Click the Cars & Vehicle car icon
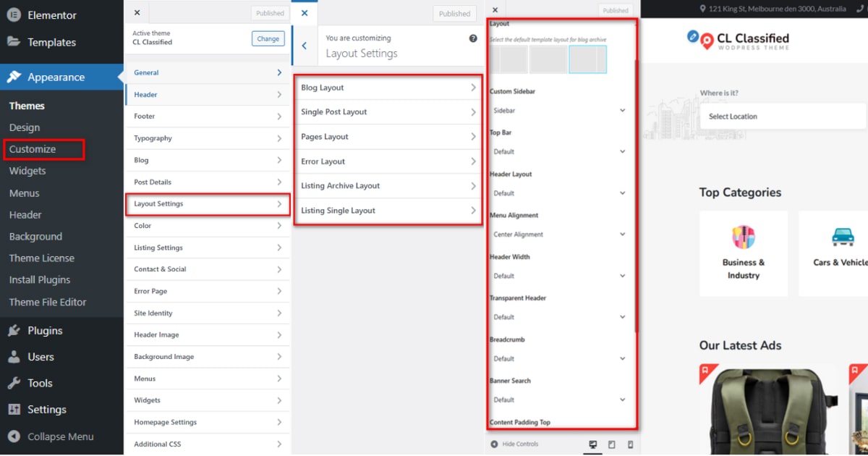 coord(843,237)
